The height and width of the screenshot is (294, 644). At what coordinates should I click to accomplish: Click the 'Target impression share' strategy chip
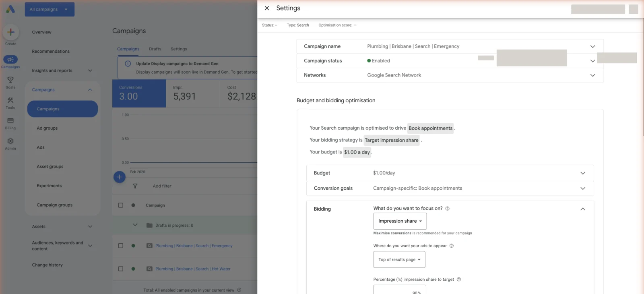pyautogui.click(x=392, y=140)
